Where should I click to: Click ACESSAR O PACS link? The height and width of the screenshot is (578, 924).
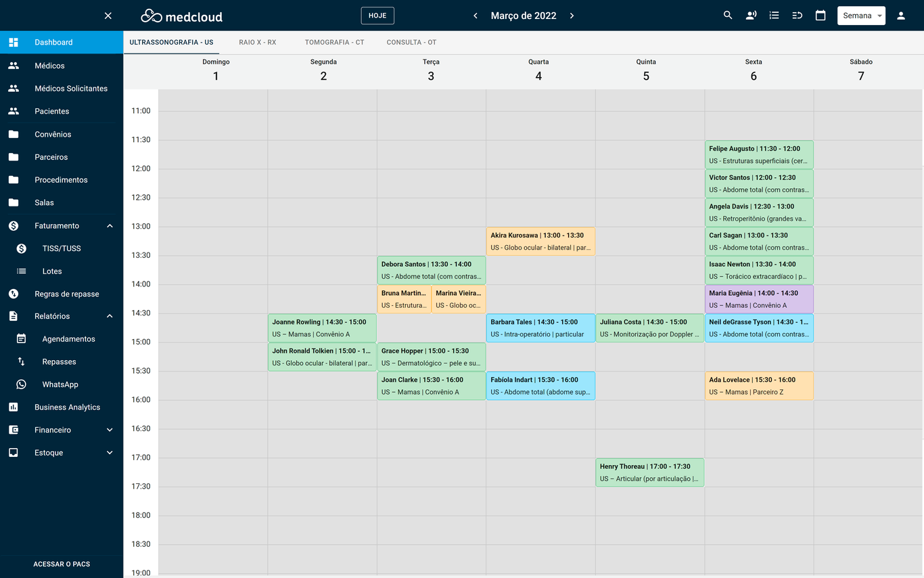(62, 564)
